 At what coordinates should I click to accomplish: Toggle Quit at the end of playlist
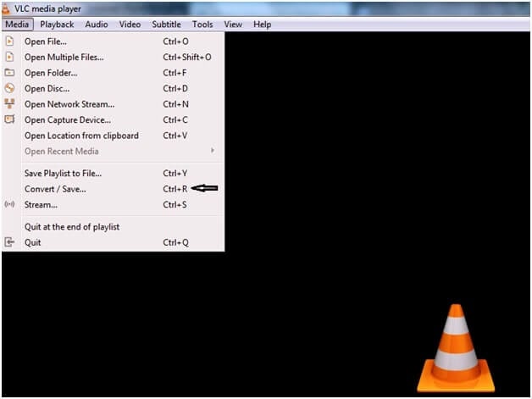(114, 227)
